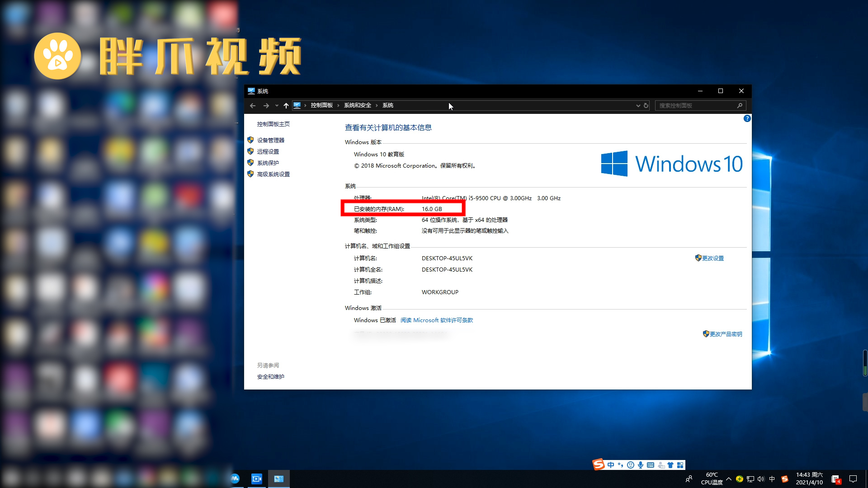Open recent locations dropdown beside forward arrow
Screen dimensions: 868x488
tap(277, 106)
